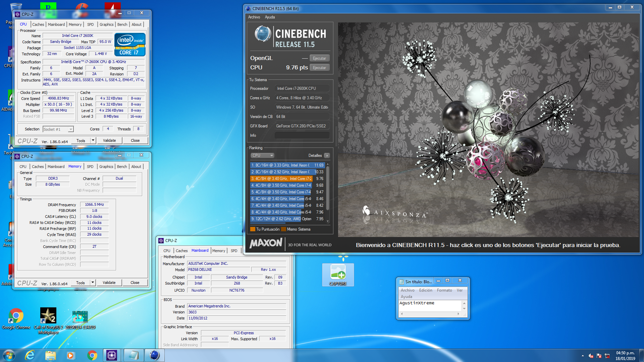Open the Archivo menu in Cinebench
The height and width of the screenshot is (362, 644).
click(254, 17)
